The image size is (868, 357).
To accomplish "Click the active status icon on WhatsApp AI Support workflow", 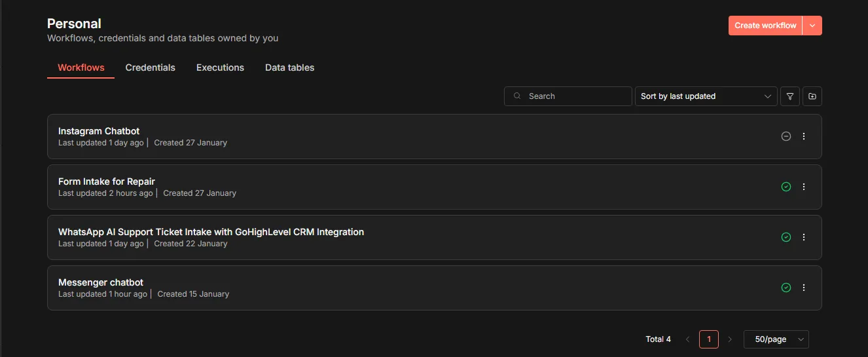I will pos(786,237).
